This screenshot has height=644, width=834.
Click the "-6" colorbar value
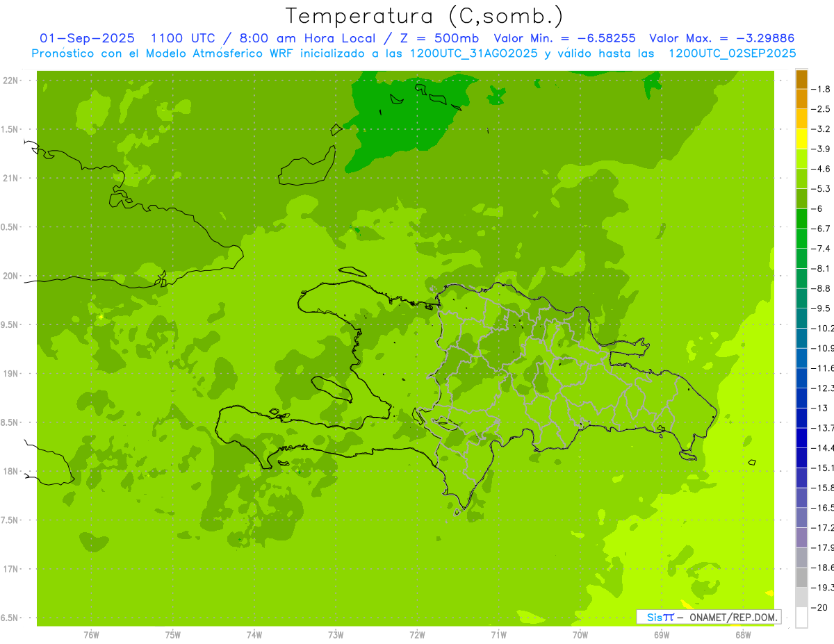(x=817, y=208)
